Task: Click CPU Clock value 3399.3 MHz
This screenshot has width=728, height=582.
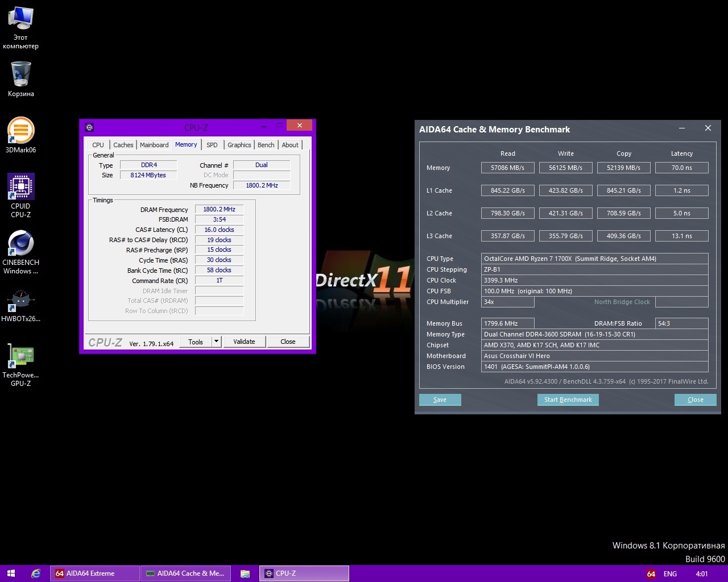Action: (x=595, y=280)
